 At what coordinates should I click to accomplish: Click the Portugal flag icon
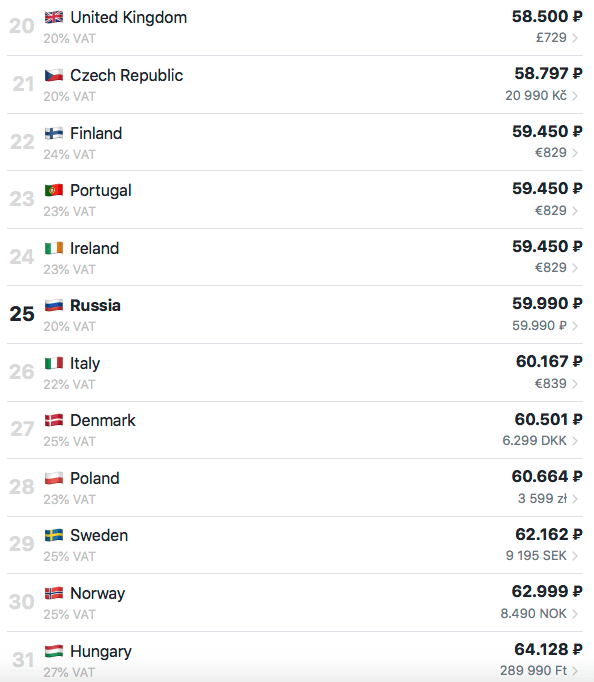point(54,191)
